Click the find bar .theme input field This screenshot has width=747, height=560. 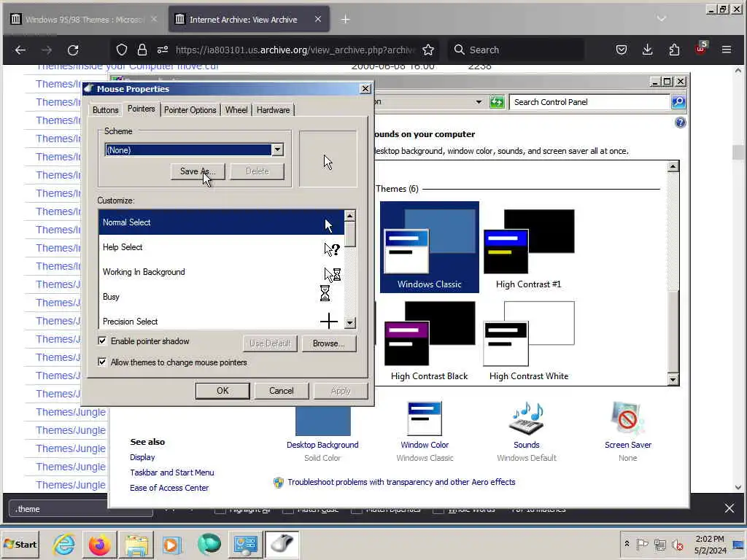coord(81,509)
